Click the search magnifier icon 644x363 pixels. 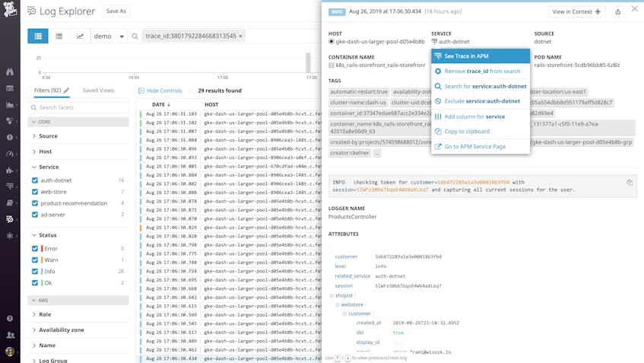[x=135, y=37]
